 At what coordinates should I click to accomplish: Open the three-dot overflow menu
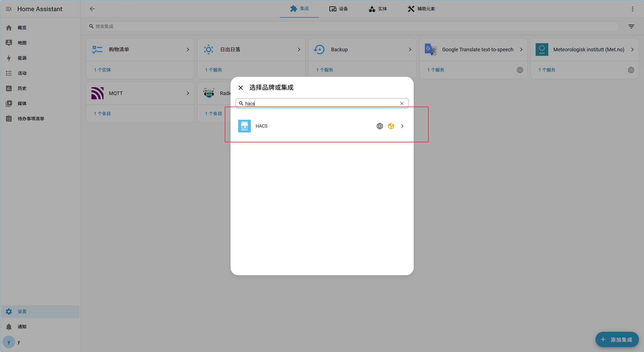point(632,9)
